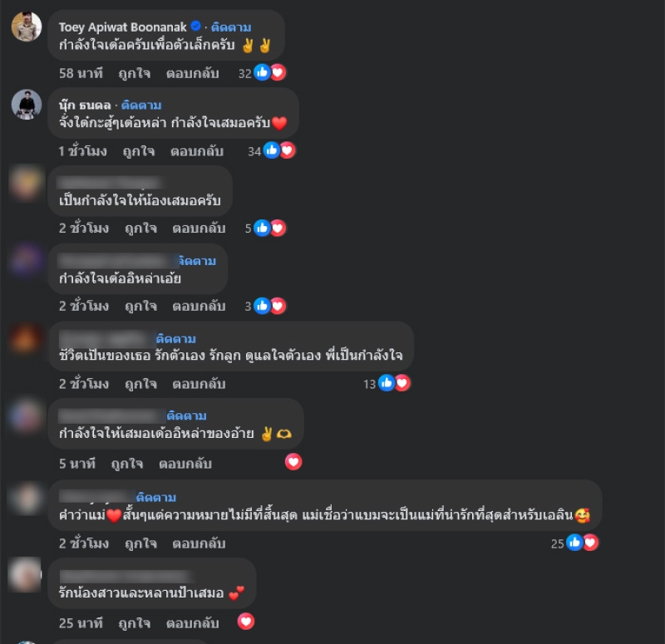Viewport: 665px width, 644px height.
Task: Open Toey Apiwat Boonanak's profile picture
Action: pos(27,27)
